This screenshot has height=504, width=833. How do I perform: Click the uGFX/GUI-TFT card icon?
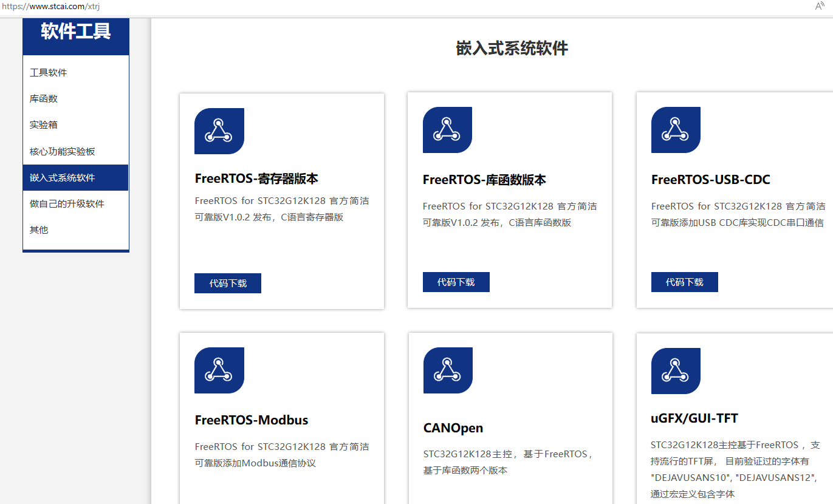[x=676, y=371]
